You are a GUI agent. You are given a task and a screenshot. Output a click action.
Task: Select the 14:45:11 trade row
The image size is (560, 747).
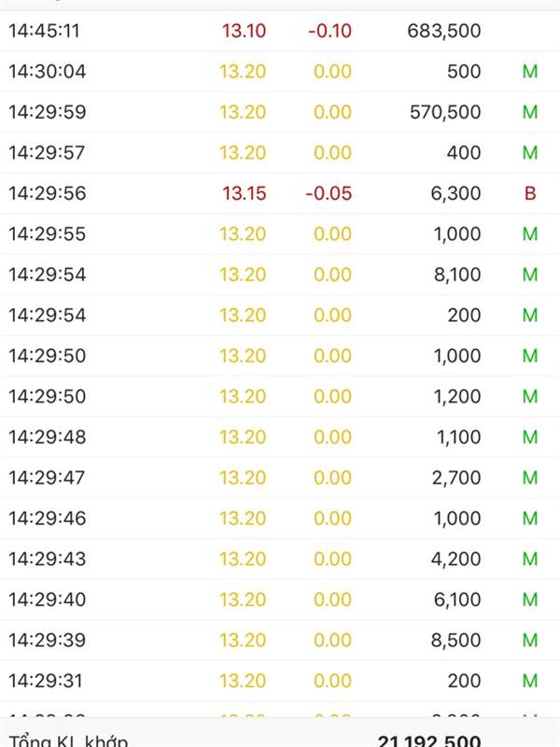point(280,31)
